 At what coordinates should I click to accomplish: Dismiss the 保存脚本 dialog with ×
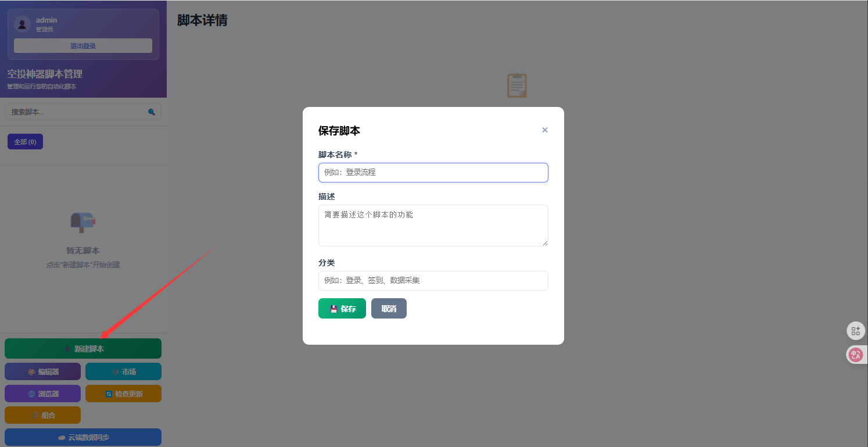coord(544,130)
